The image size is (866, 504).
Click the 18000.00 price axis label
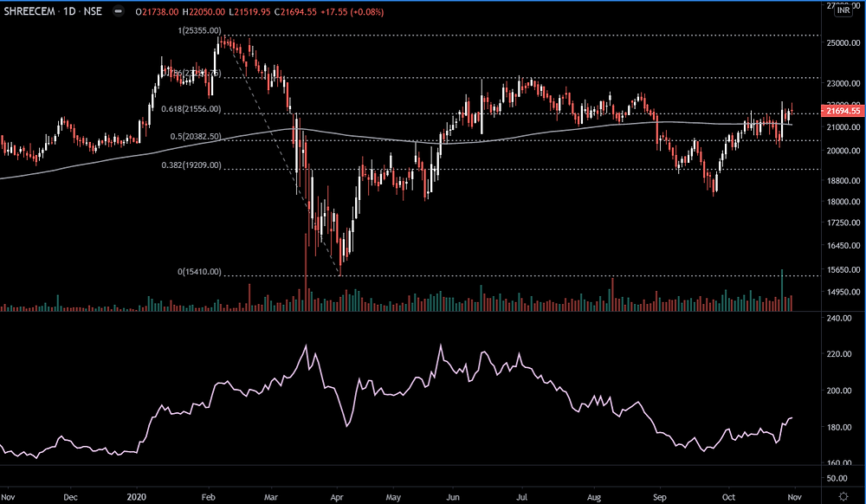coord(843,202)
